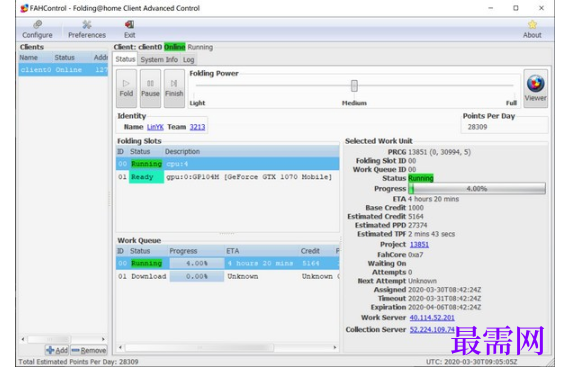Click Folding Slots Description column header

(x=251, y=152)
